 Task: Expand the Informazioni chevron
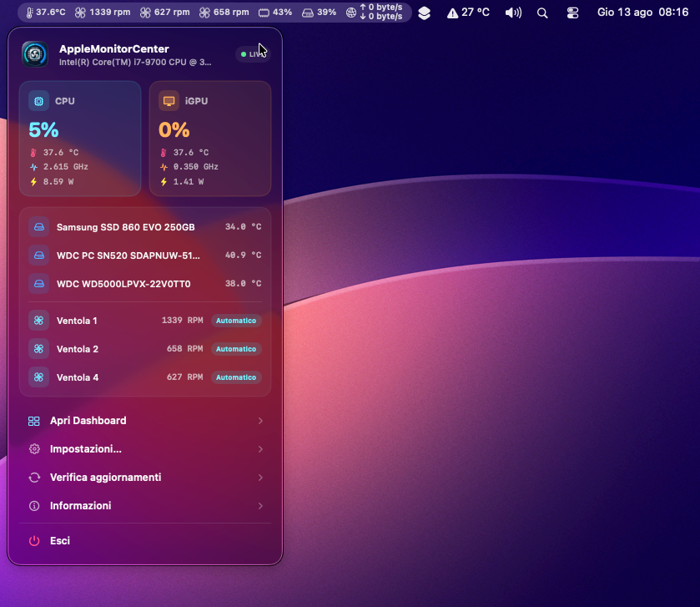pos(260,506)
